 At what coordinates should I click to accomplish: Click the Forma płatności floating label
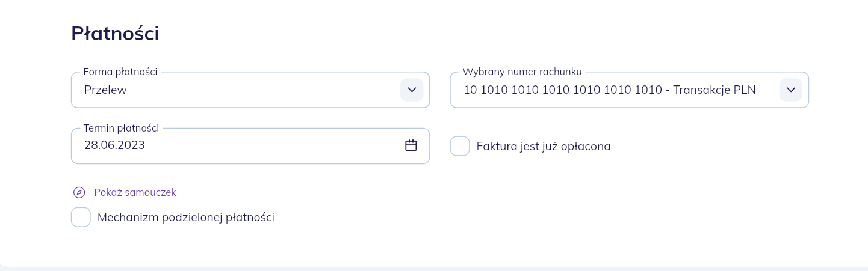(120, 72)
